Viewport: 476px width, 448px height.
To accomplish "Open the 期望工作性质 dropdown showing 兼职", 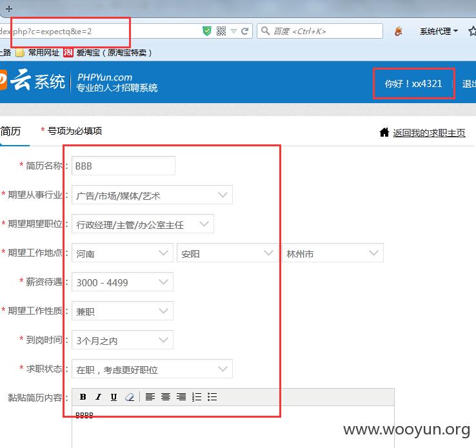I will point(123,311).
